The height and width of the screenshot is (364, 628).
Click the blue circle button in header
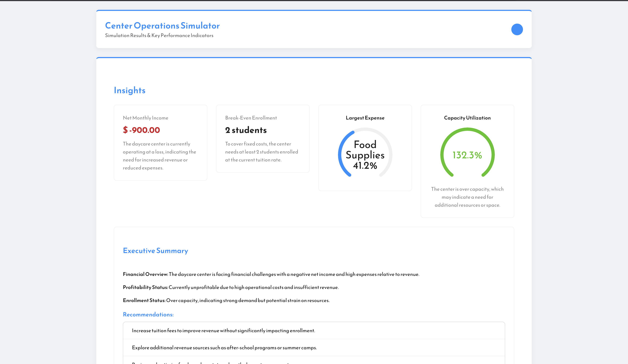coord(517,29)
